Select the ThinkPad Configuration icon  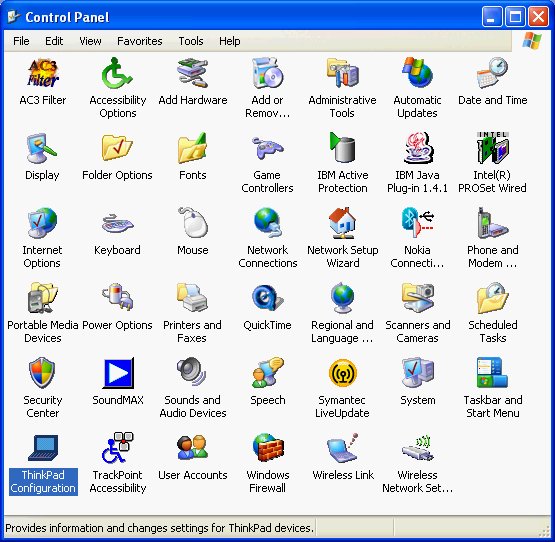click(43, 448)
